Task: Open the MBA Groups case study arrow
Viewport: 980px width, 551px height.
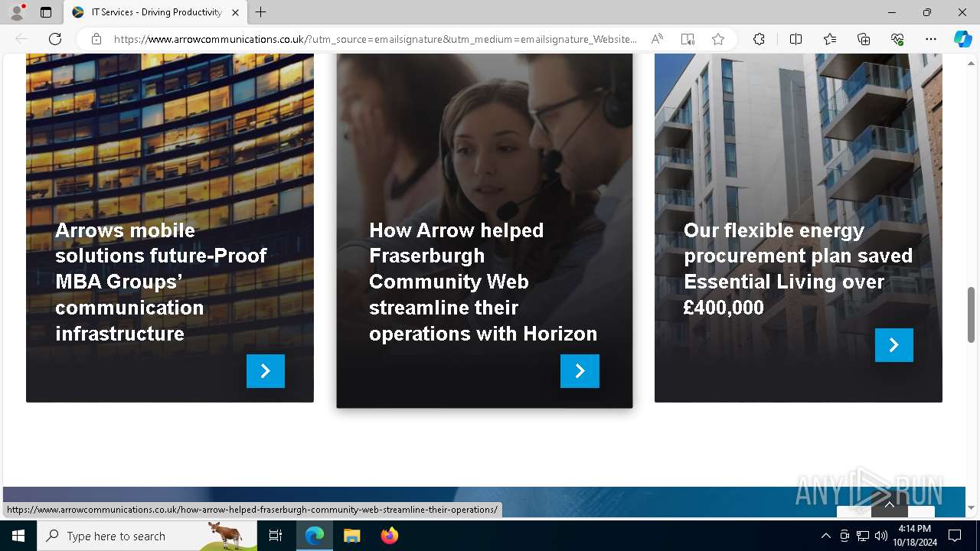Action: point(266,371)
